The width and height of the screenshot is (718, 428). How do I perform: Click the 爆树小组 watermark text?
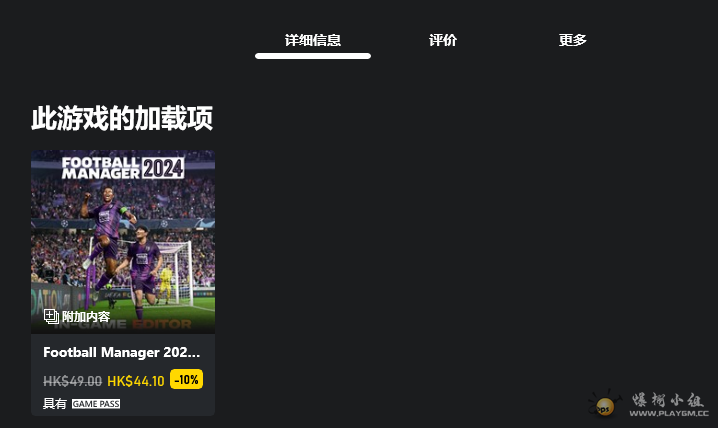pos(668,400)
